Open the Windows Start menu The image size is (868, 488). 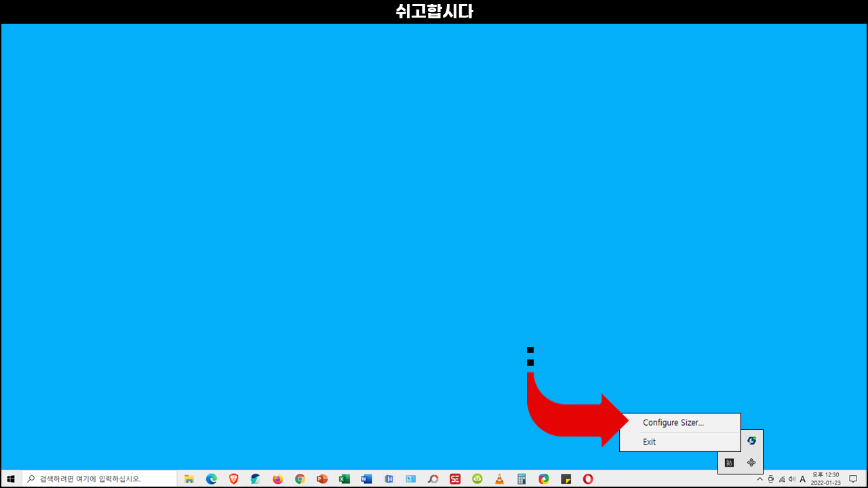[11, 479]
